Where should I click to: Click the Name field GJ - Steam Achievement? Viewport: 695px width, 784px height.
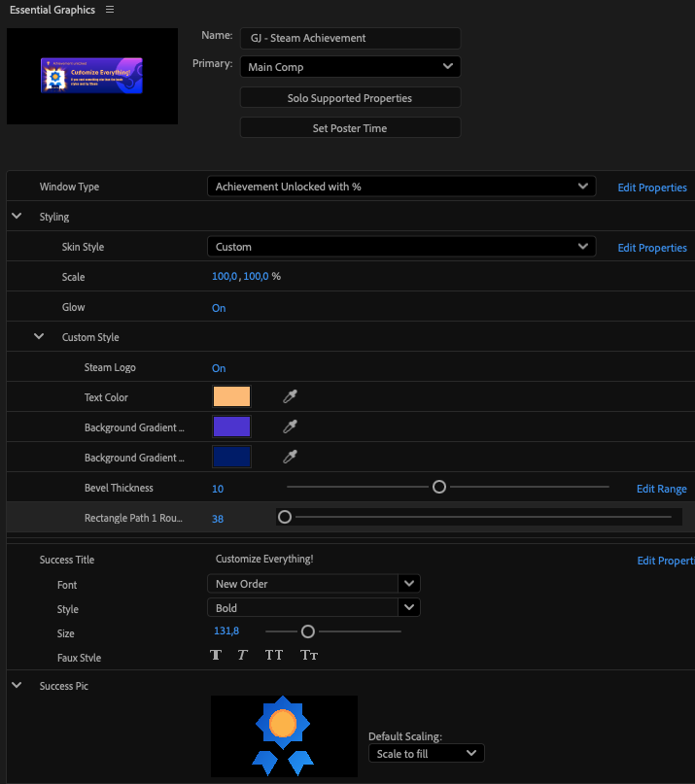350,38
